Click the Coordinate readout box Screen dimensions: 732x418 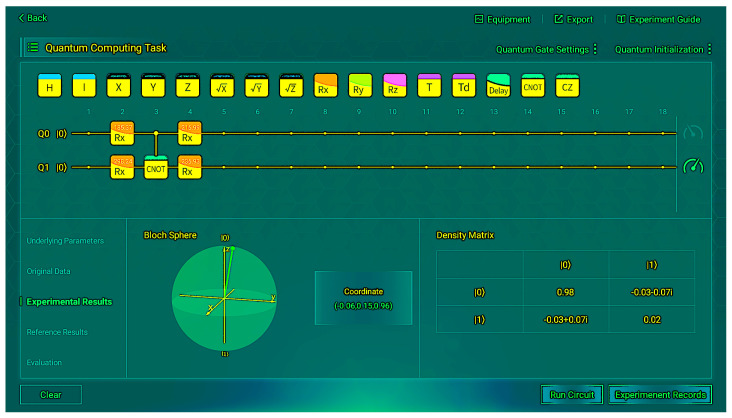click(x=363, y=298)
